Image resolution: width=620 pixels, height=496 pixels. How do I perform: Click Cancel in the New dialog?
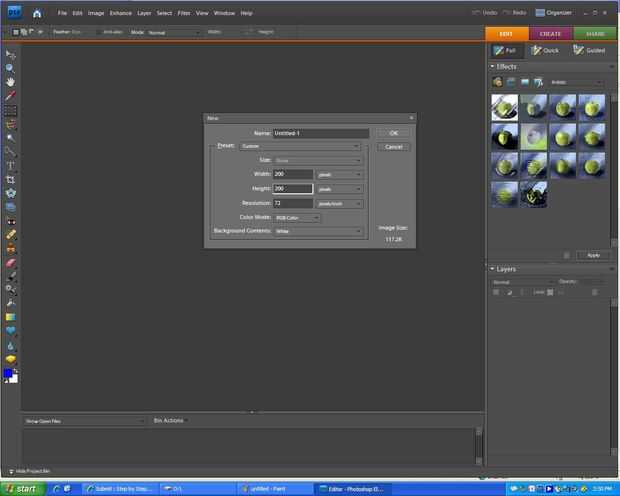[x=393, y=147]
